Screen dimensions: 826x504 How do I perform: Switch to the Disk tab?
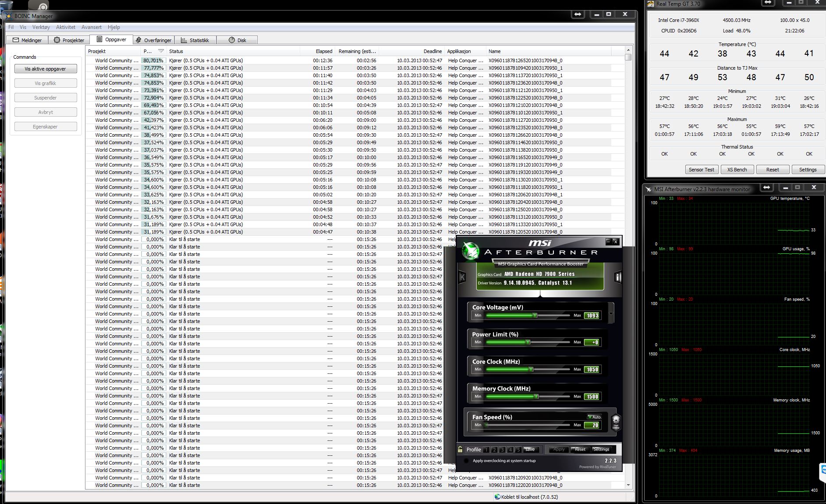237,40
